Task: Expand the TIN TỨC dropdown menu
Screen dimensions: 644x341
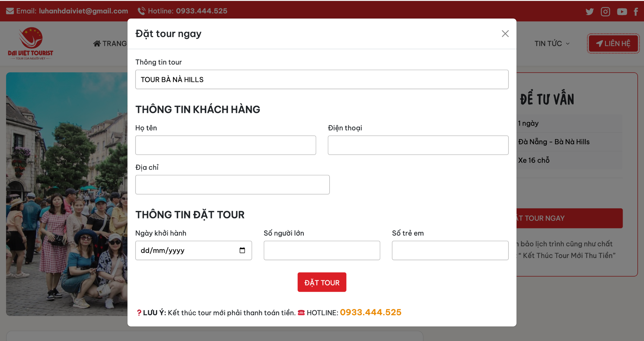Action: tap(551, 43)
